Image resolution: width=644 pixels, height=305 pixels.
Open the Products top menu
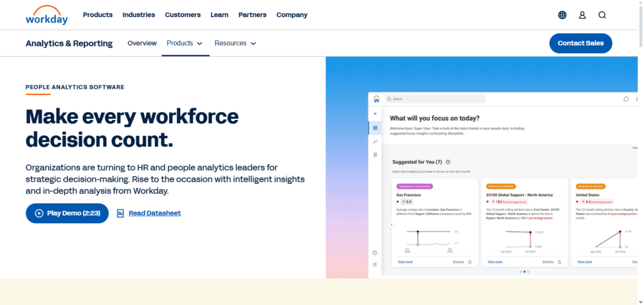tap(97, 14)
